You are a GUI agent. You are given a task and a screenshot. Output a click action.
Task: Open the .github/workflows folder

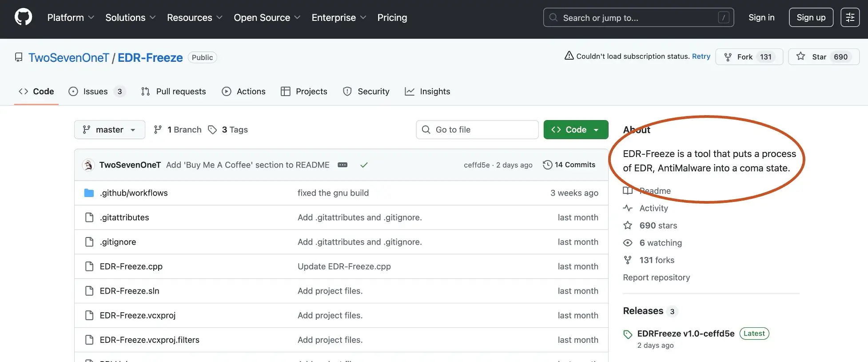134,193
